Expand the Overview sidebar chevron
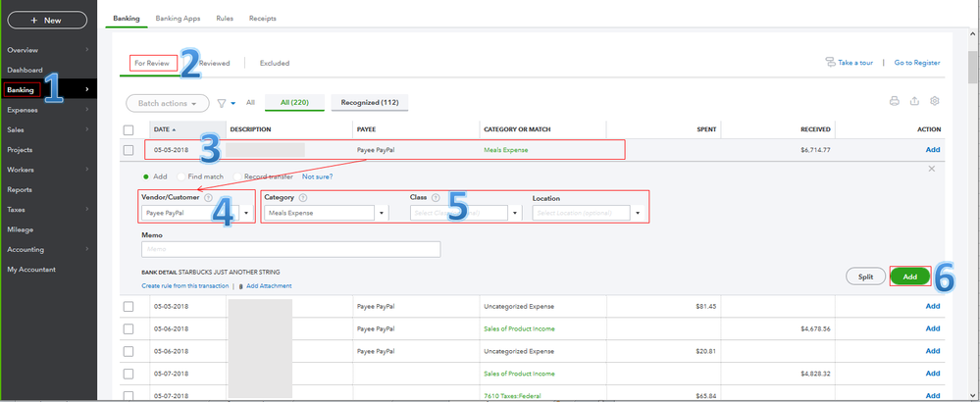 click(x=87, y=50)
